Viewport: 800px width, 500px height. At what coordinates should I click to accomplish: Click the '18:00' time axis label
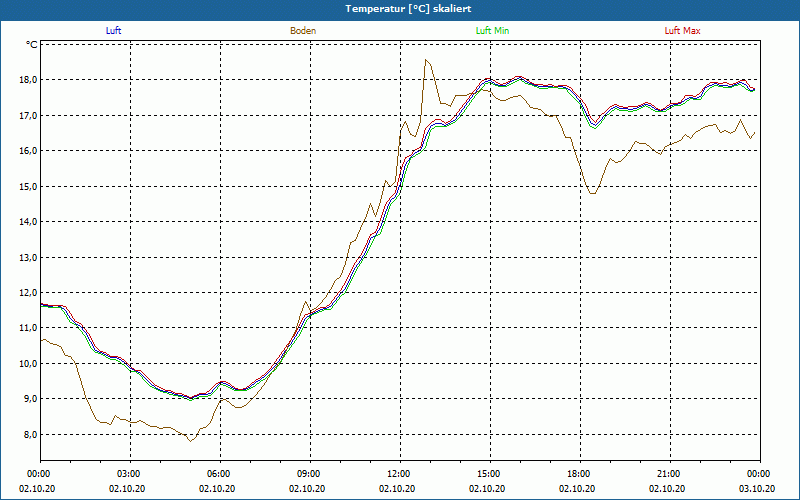click(580, 474)
